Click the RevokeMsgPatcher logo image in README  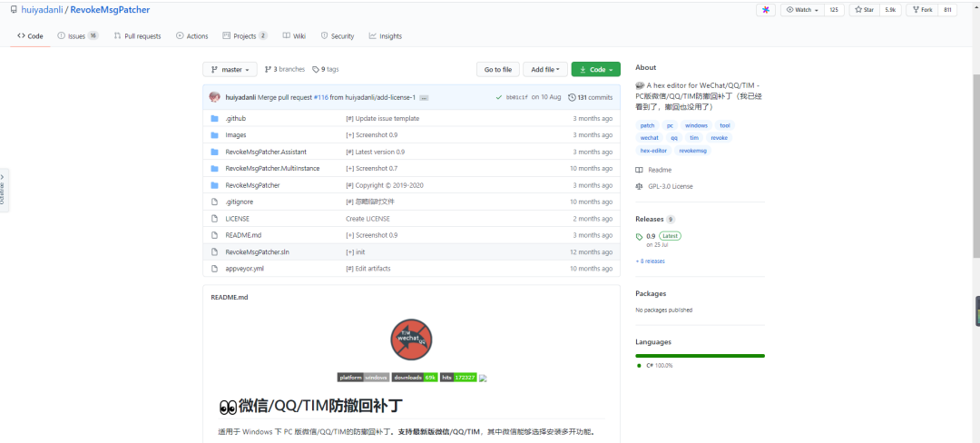click(x=411, y=340)
